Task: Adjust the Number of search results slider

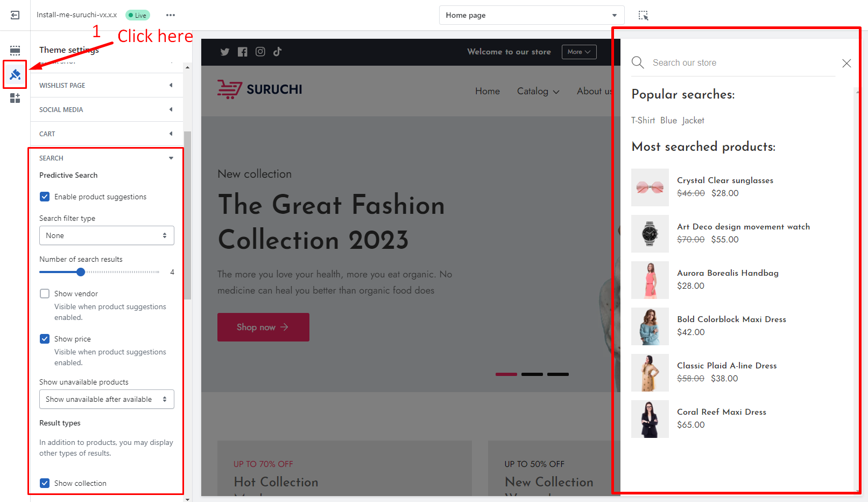Action: [x=81, y=272]
